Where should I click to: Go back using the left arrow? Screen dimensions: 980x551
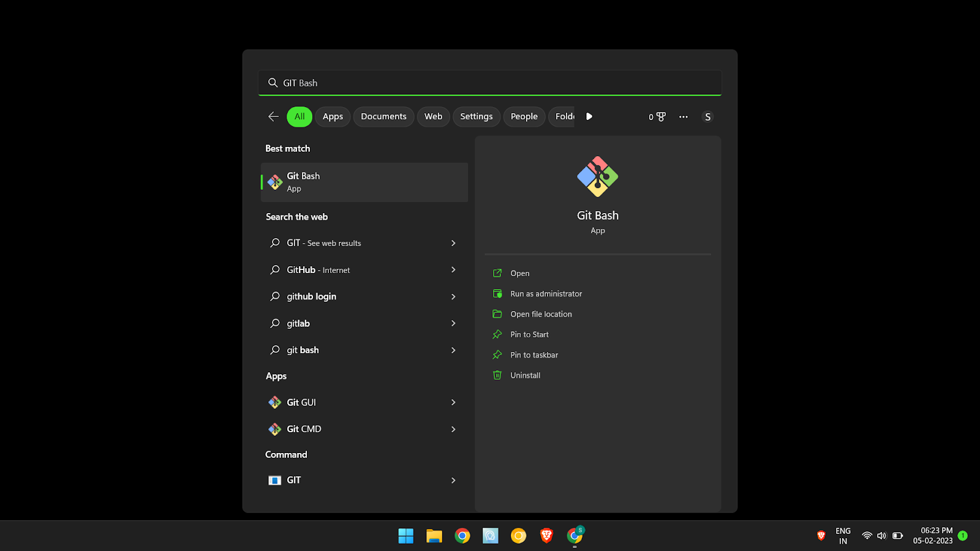(273, 116)
